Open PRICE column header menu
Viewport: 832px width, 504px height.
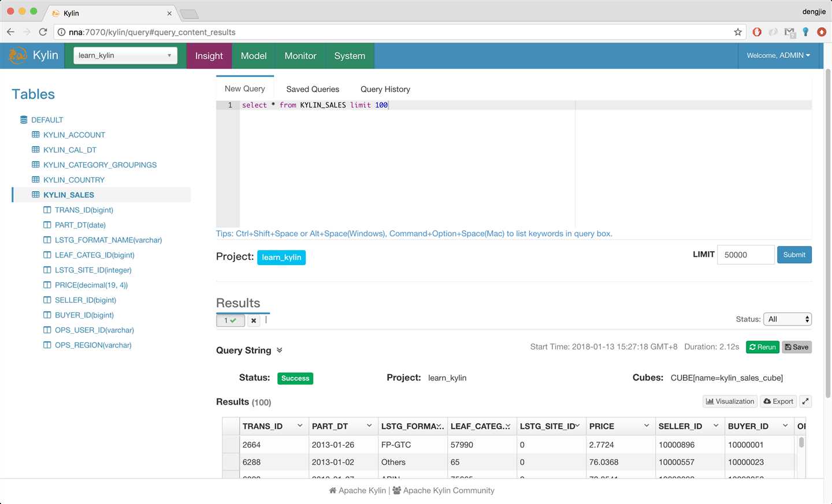click(x=647, y=426)
